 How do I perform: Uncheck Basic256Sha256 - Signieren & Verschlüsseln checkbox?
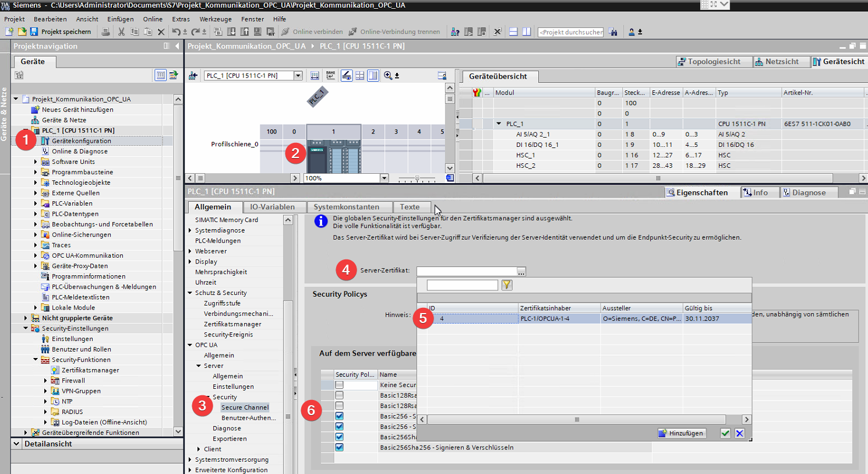[x=339, y=447]
